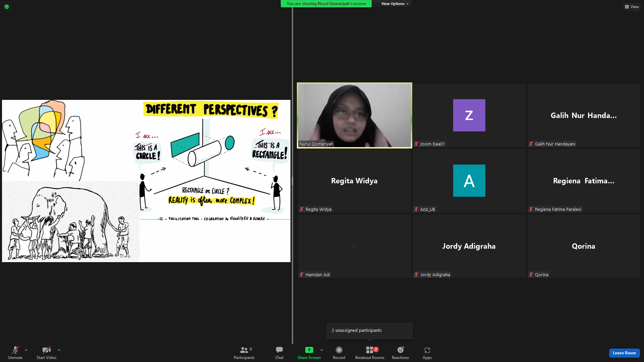Click the '2 unassigned participants' tooltip
This screenshot has width=644, height=362.
(x=370, y=331)
